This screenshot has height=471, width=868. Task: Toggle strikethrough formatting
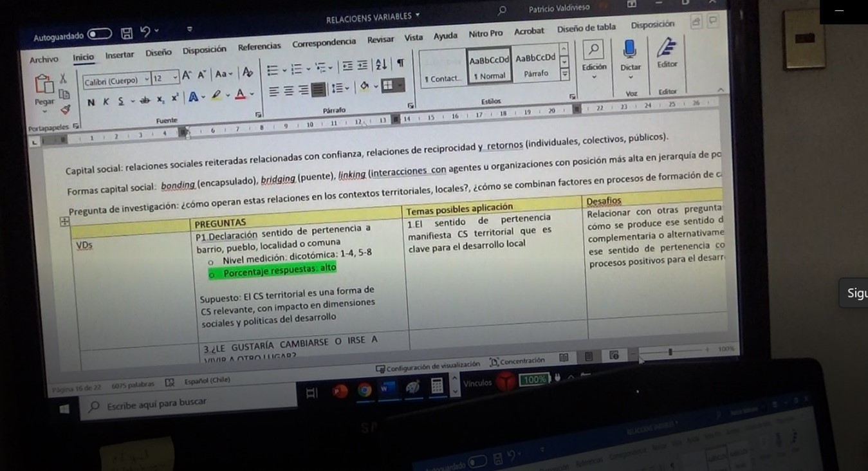[x=145, y=100]
